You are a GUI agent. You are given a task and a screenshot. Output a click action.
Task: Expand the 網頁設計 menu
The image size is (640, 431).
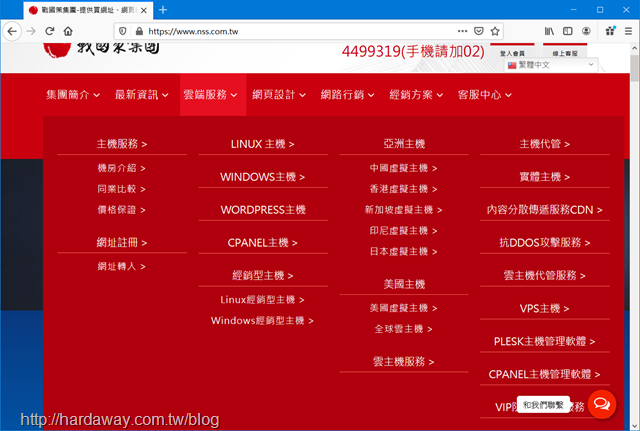tap(279, 95)
